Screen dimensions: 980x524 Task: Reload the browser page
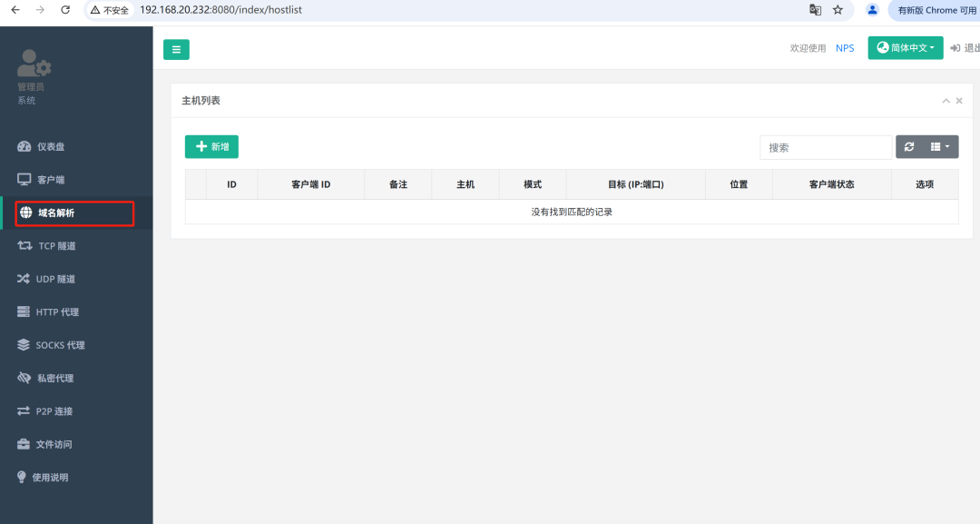65,10
